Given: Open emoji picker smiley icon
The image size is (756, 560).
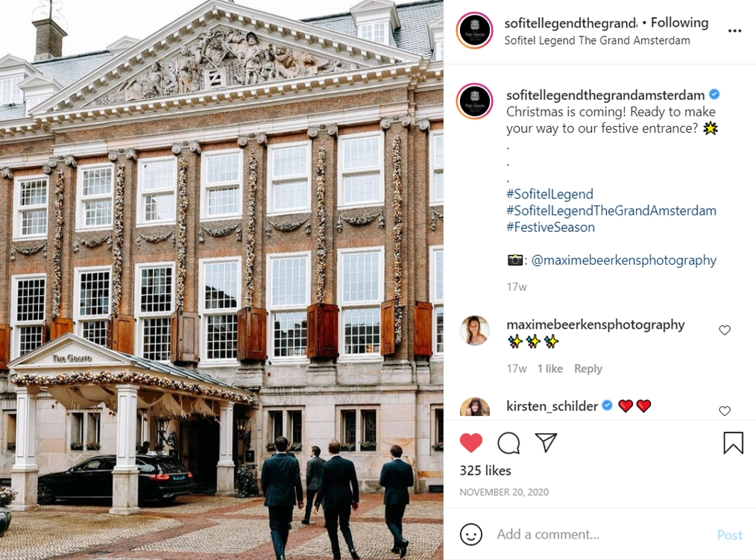Looking at the screenshot, I should pyautogui.click(x=471, y=535).
